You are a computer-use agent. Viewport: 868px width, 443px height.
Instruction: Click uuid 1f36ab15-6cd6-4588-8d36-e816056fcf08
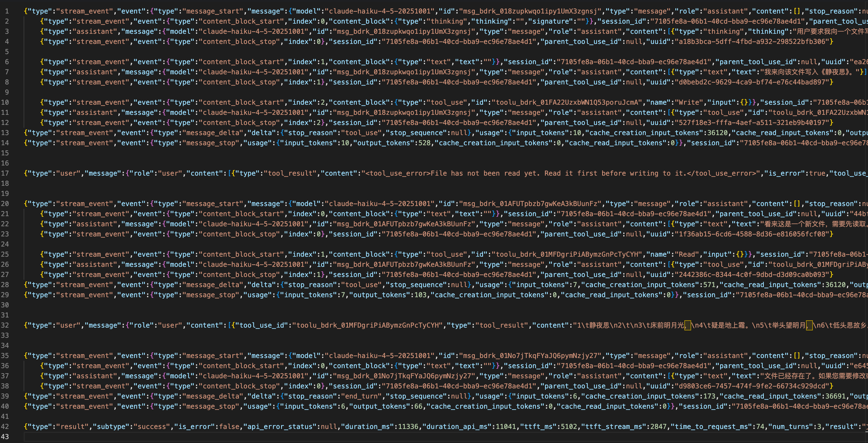752,234
